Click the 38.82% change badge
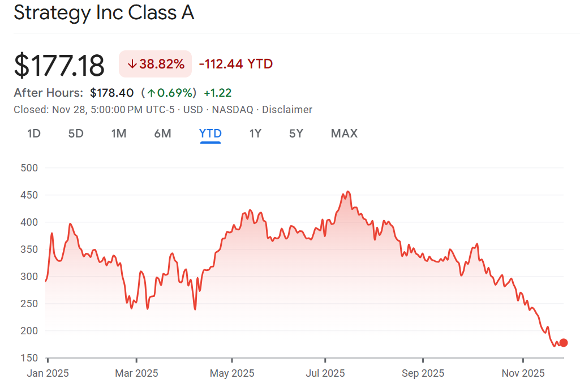 pos(155,64)
